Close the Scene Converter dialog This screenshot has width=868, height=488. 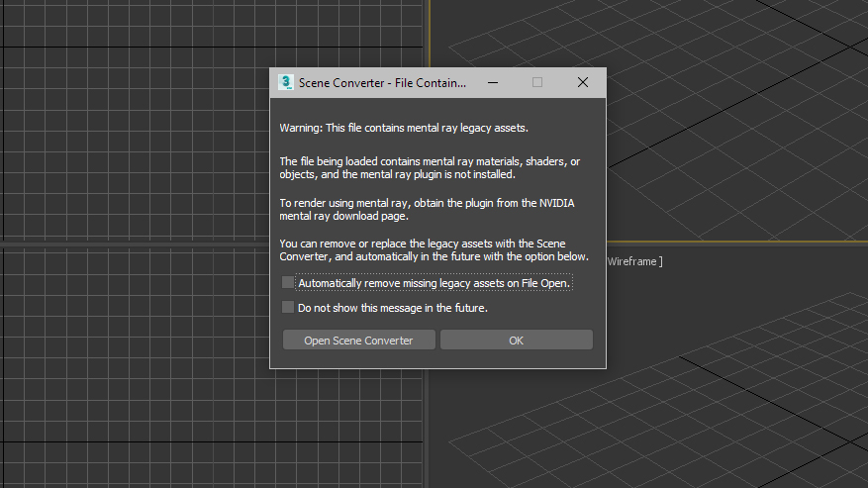582,82
